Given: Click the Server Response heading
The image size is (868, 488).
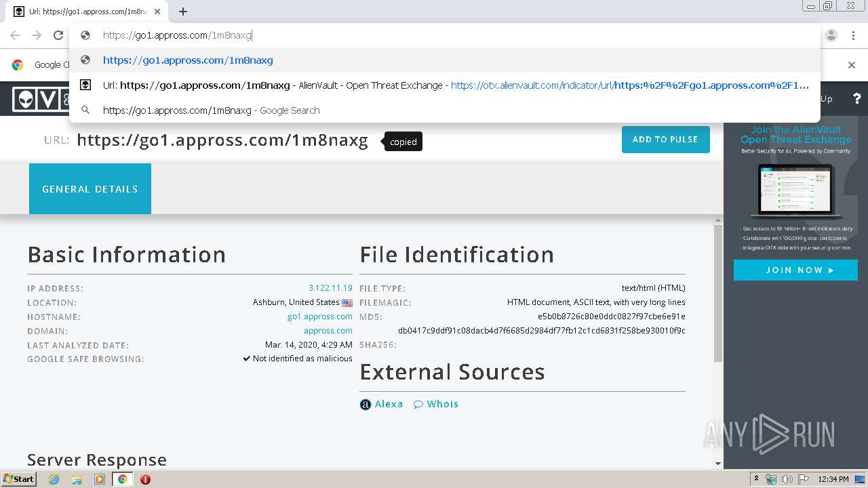Looking at the screenshot, I should [97, 460].
